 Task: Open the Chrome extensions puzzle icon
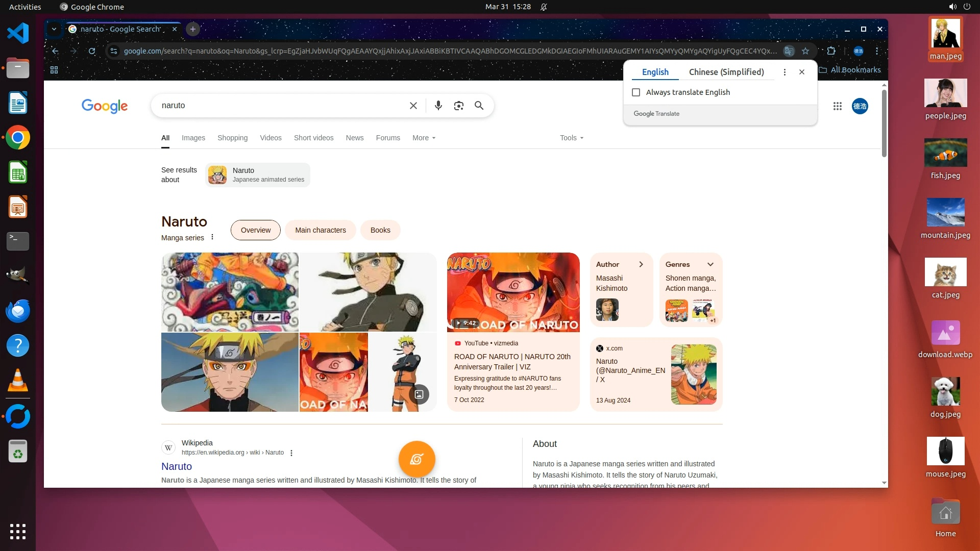[831, 51]
